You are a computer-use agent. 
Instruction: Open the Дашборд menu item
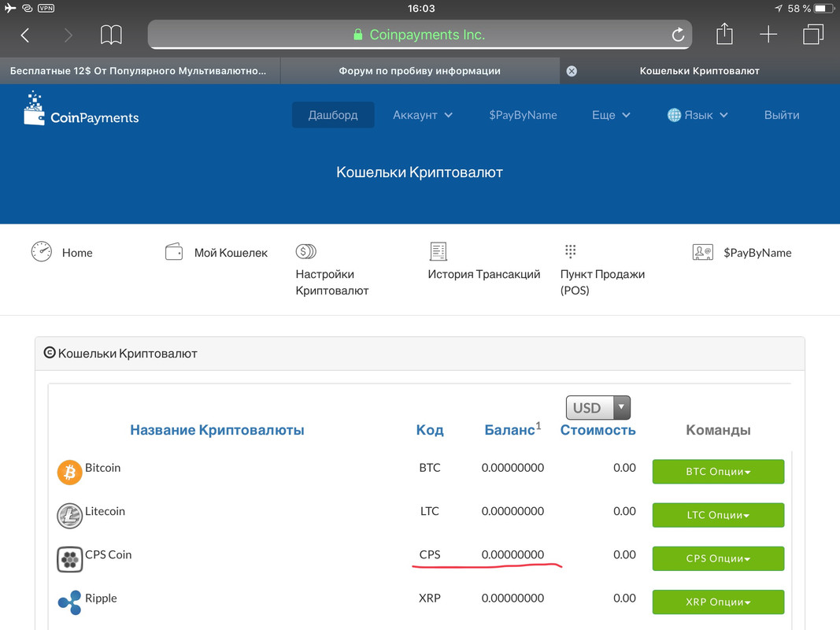tap(333, 115)
